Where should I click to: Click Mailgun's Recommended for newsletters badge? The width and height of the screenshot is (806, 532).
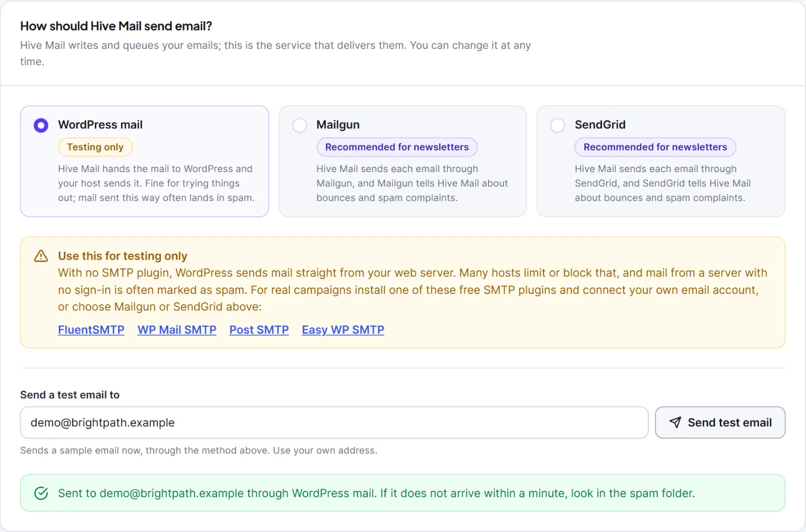tap(397, 147)
